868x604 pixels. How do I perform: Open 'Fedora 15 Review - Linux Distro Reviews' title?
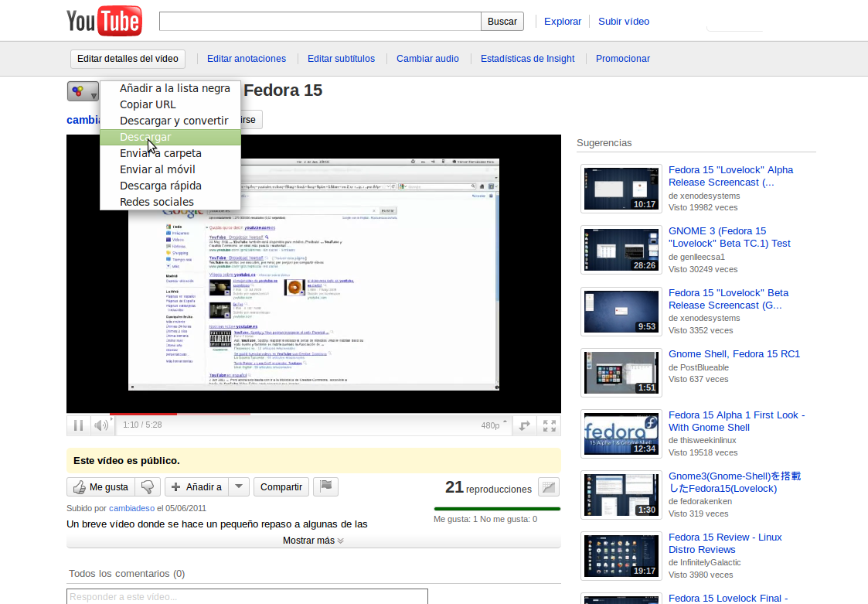pyautogui.click(x=725, y=544)
